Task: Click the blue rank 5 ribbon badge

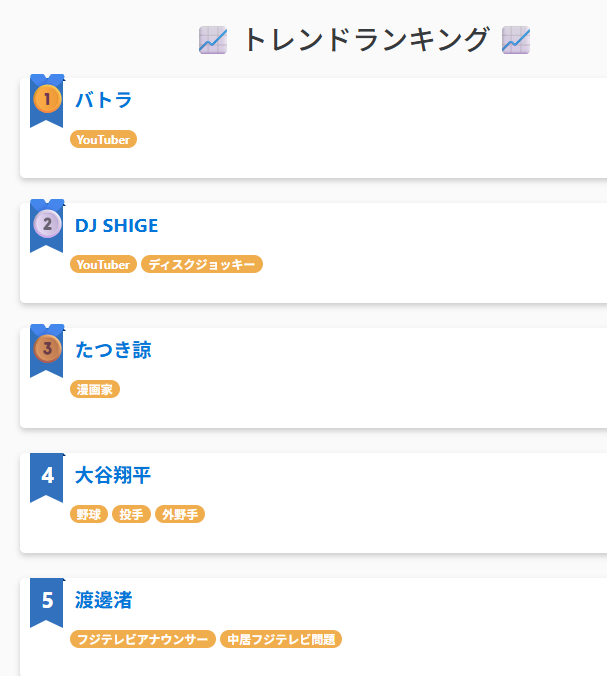Action: point(47,603)
